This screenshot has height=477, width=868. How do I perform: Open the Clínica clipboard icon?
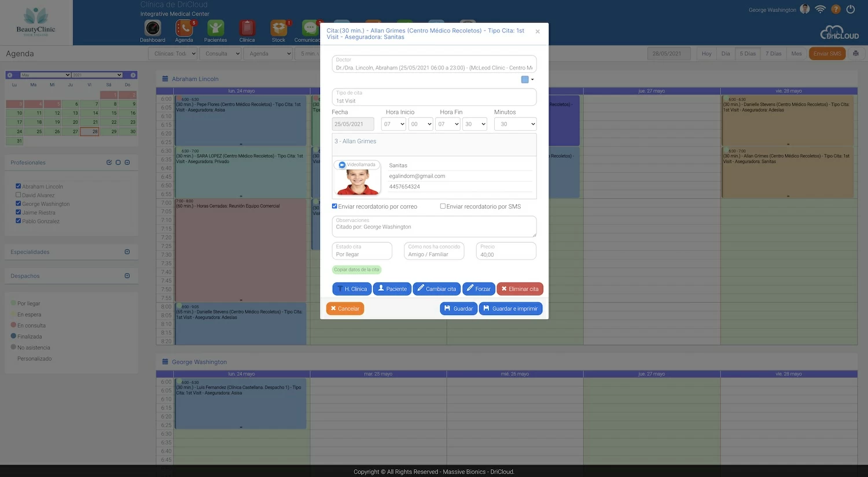click(x=247, y=28)
